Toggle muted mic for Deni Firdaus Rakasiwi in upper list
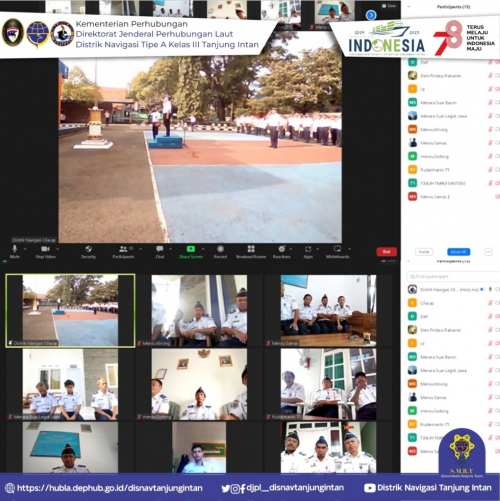500x501 pixels. (490, 76)
